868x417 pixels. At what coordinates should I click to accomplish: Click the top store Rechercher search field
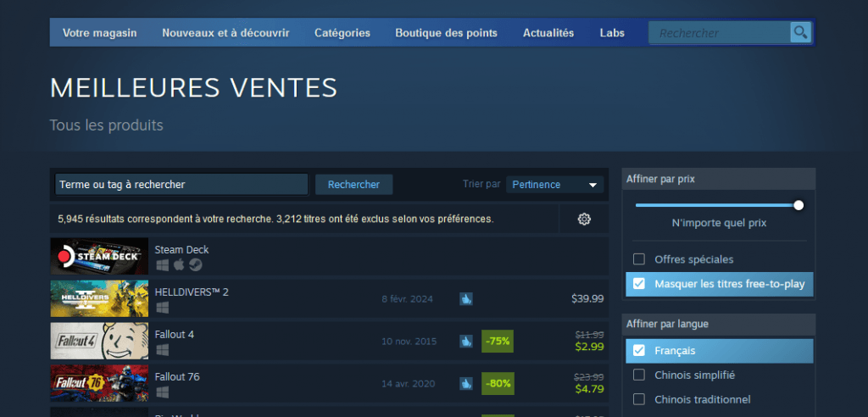(x=720, y=33)
